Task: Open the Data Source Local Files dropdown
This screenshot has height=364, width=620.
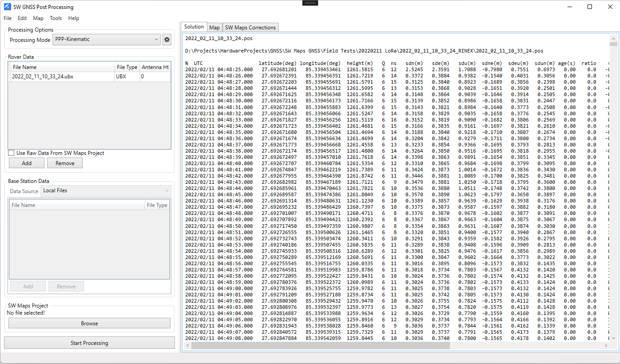Action: coord(106,190)
